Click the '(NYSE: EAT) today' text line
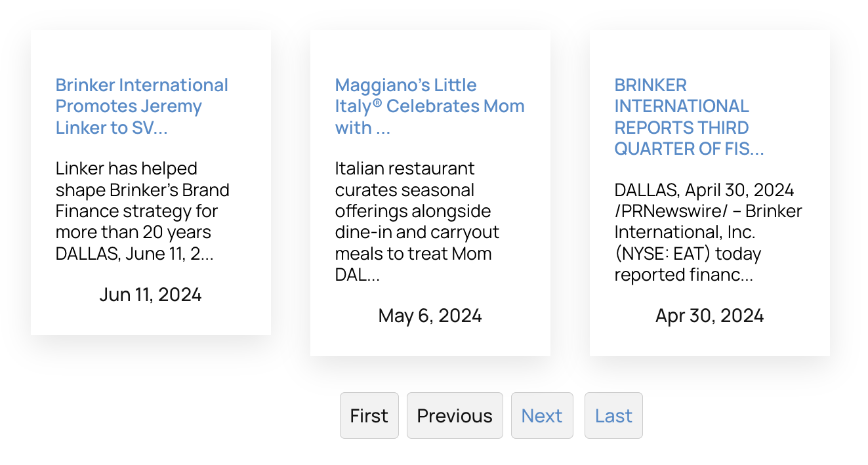This screenshot has height=465, width=868. pos(687,253)
